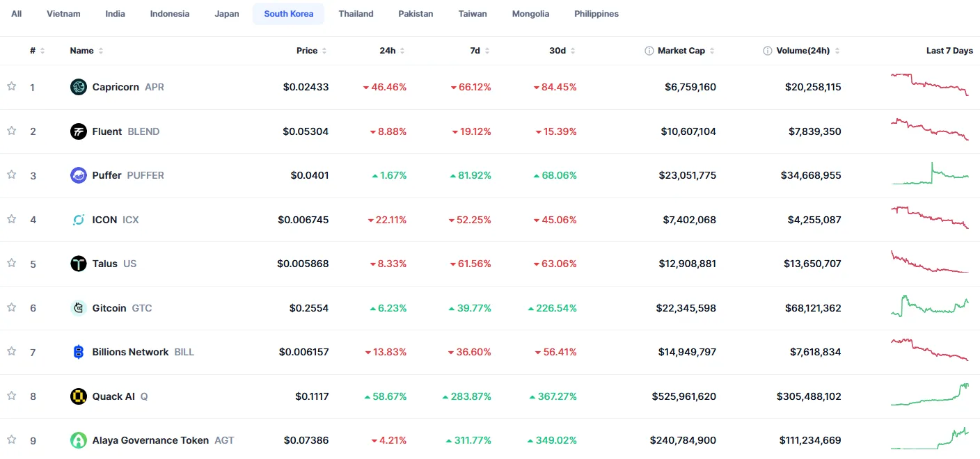Star Fluent to add to watchlist
The height and width of the screenshot is (459, 980).
point(11,131)
